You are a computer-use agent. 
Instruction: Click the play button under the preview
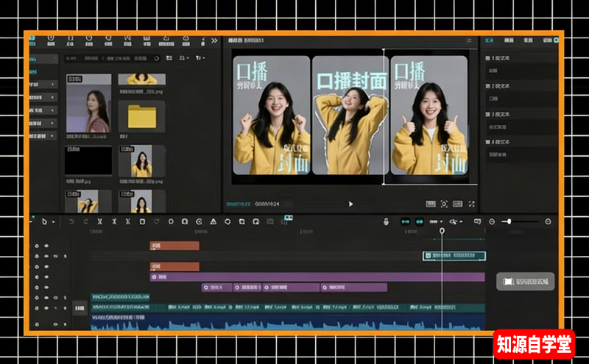click(x=350, y=204)
